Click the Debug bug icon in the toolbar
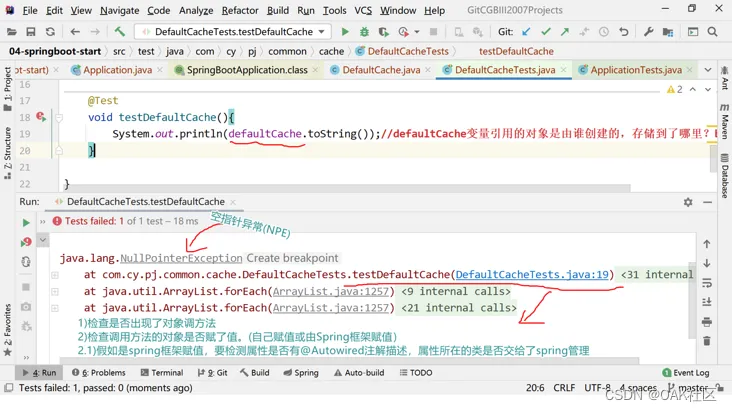The image size is (732, 411). (x=364, y=32)
